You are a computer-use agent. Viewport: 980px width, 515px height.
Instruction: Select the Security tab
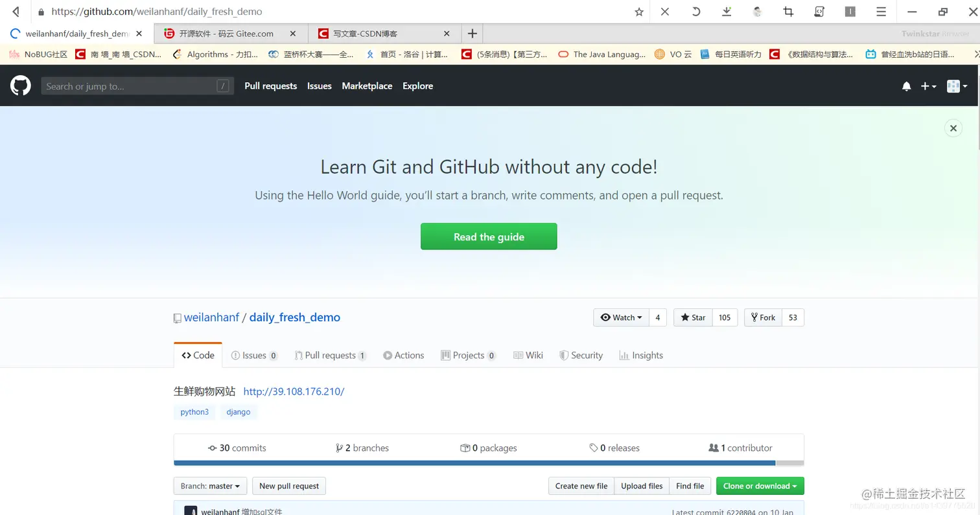[x=581, y=355]
